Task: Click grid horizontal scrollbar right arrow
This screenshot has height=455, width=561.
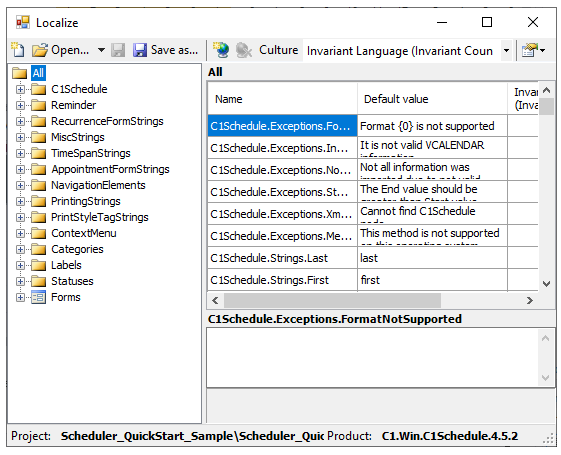Action: [x=530, y=300]
